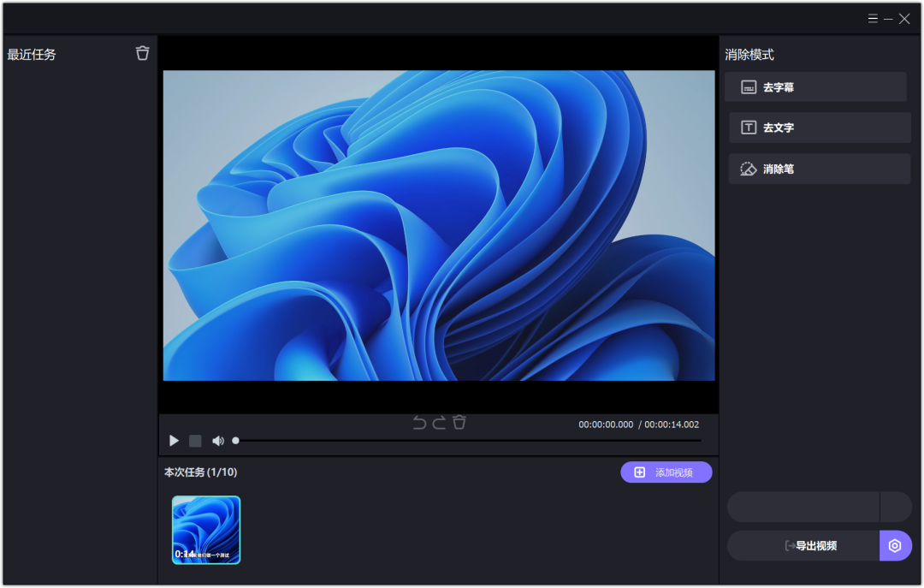Close the application window
924x588 pixels.
[904, 19]
